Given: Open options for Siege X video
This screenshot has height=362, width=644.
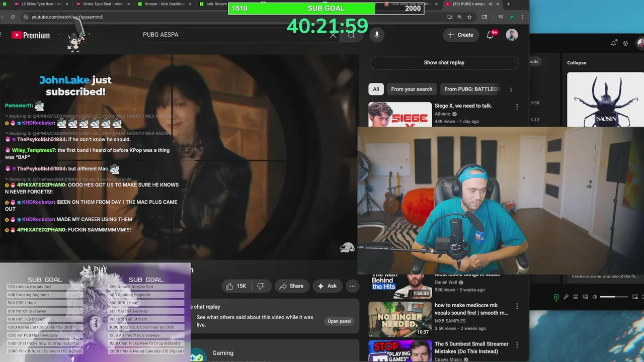Looking at the screenshot, I should (517, 107).
